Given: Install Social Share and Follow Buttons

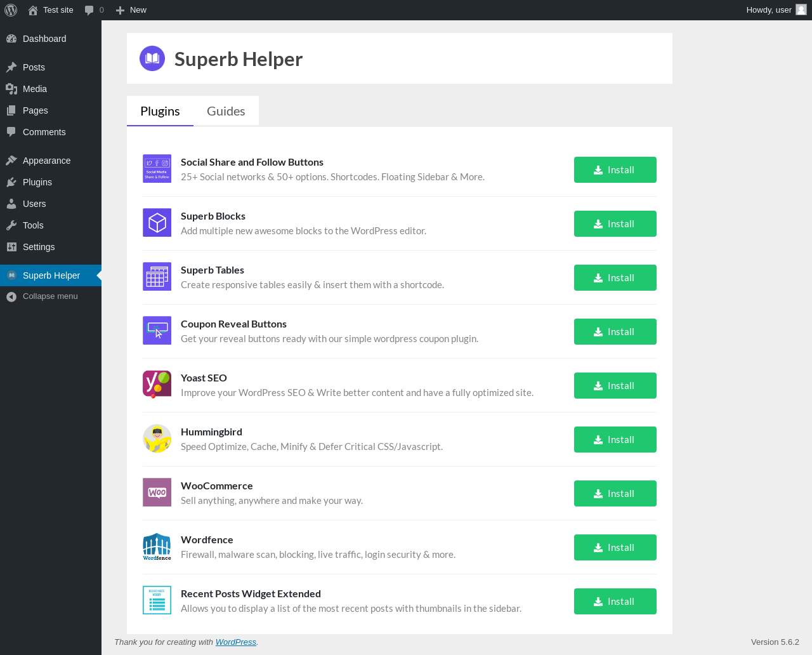Looking at the screenshot, I should point(615,170).
